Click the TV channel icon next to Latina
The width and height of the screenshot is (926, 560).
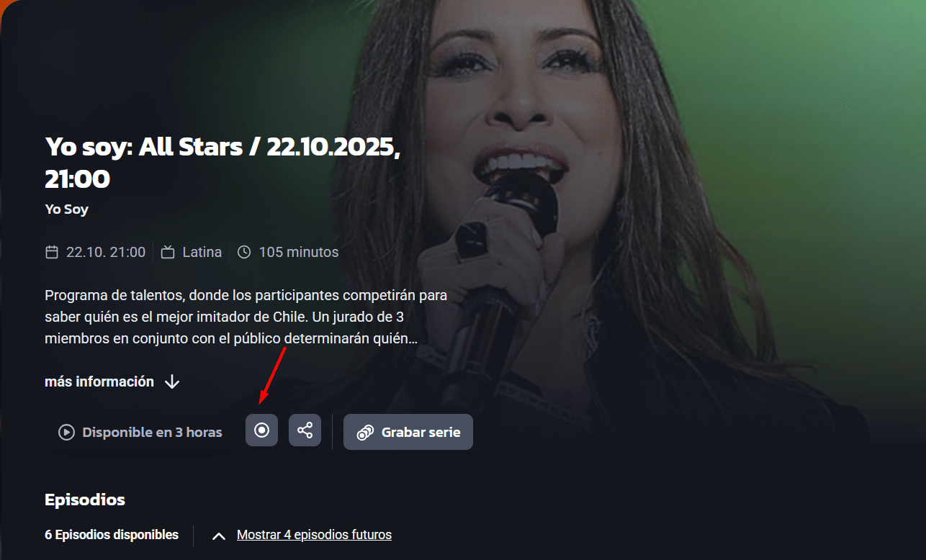(x=168, y=252)
